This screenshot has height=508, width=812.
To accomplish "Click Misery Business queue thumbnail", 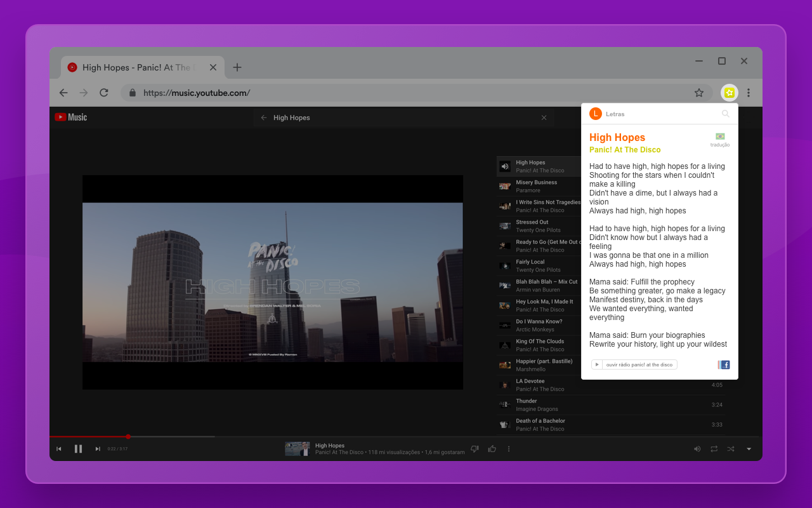I will 505,186.
